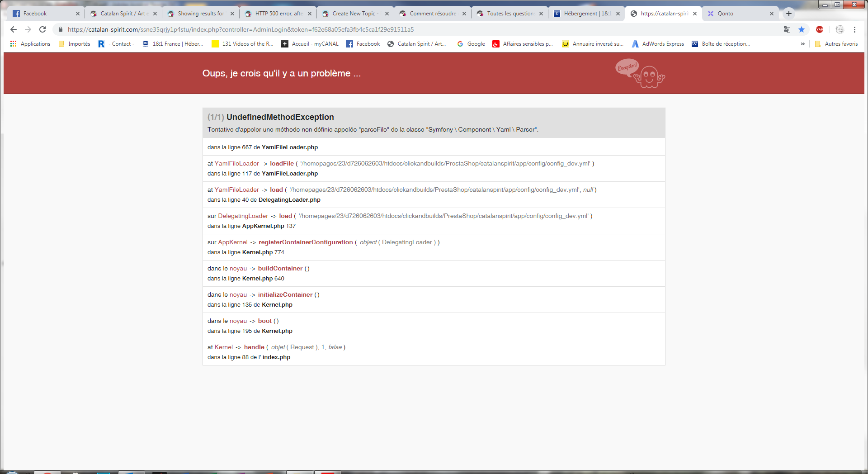Go back using the browser back arrow
The width and height of the screenshot is (868, 474).
coord(14,29)
